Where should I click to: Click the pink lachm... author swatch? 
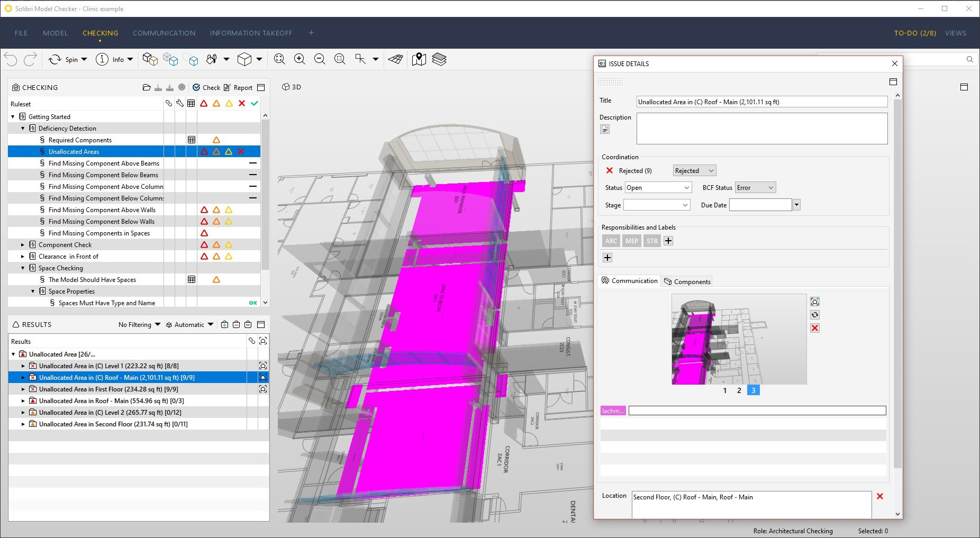[x=613, y=411]
